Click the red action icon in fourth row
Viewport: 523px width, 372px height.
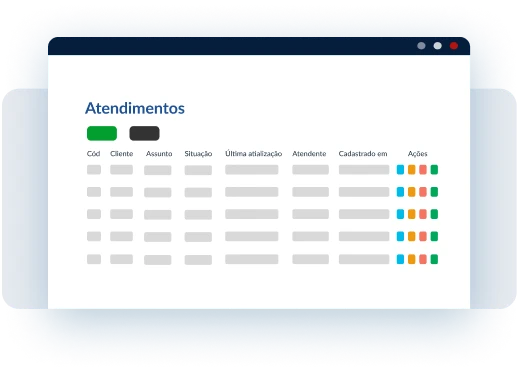[x=423, y=236]
